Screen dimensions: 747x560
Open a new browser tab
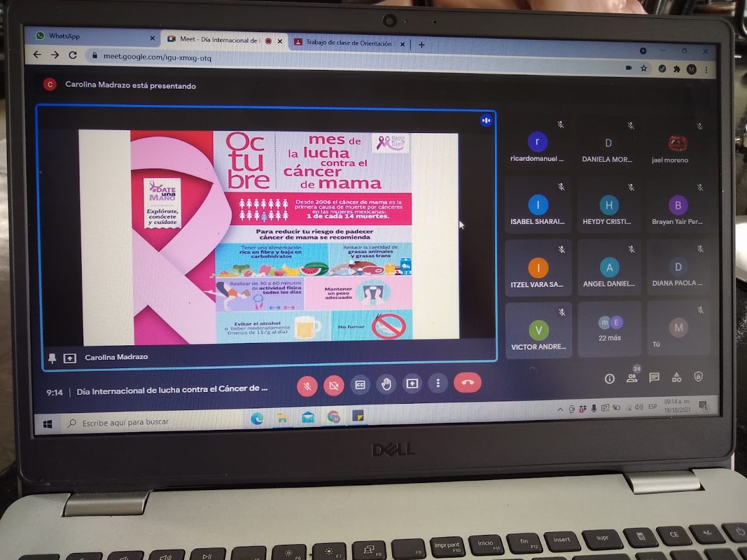[x=421, y=44]
